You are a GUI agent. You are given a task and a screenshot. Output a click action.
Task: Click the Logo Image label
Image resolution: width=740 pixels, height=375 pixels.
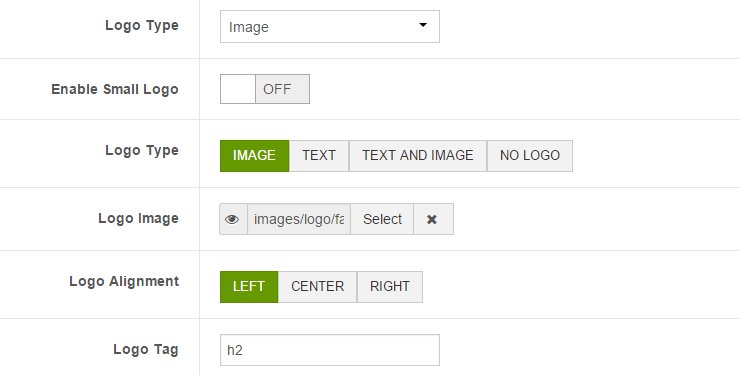(x=138, y=218)
